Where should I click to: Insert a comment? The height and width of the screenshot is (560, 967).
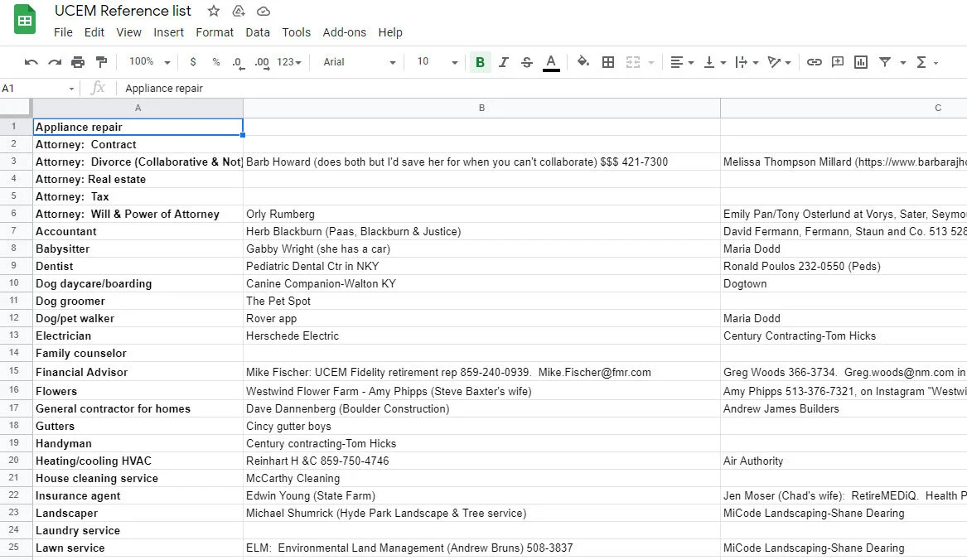point(838,61)
